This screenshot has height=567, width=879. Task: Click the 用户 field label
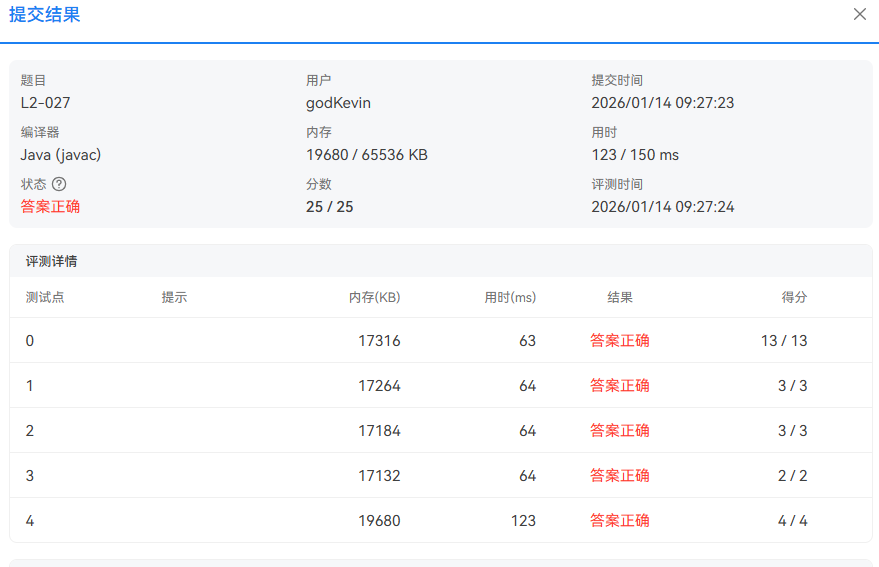[x=318, y=80]
